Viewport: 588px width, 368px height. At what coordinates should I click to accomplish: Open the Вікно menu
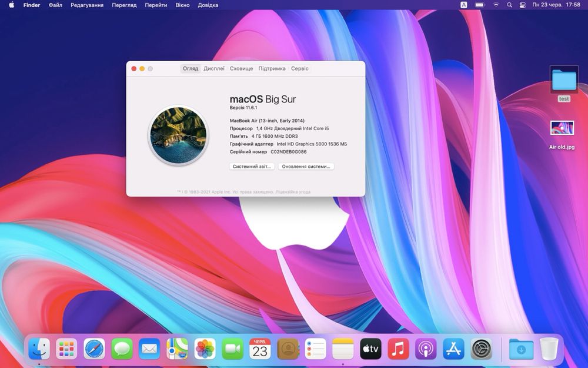(183, 5)
